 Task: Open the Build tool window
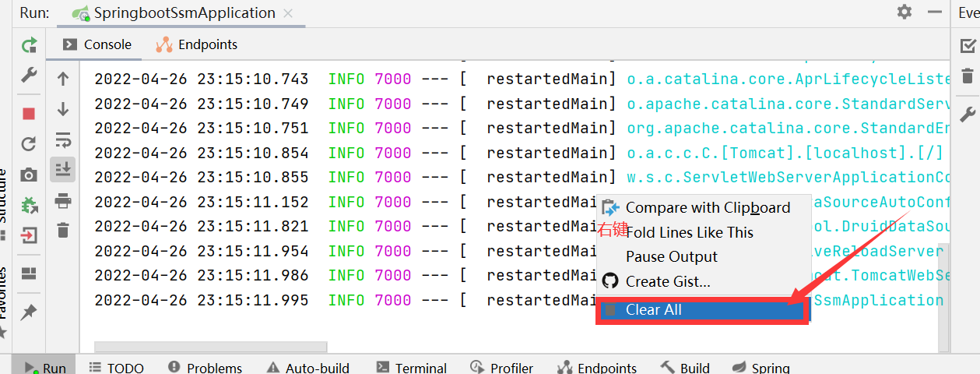pyautogui.click(x=685, y=368)
